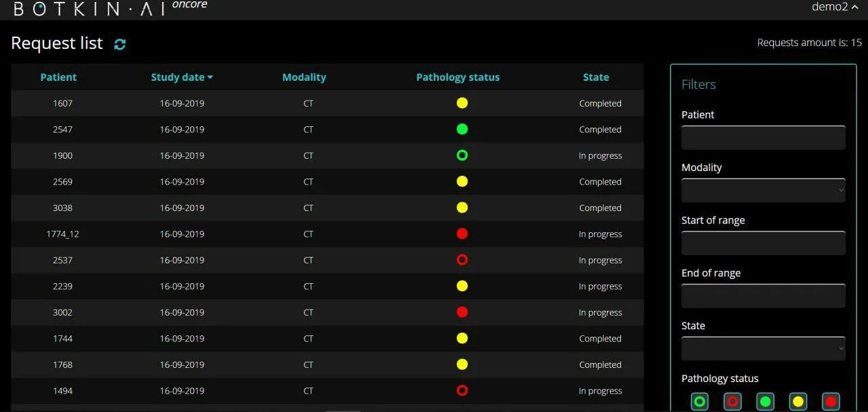Screen dimensions: 868x412
Task: Click green status dot for patient 2547
Action: pos(462,129)
